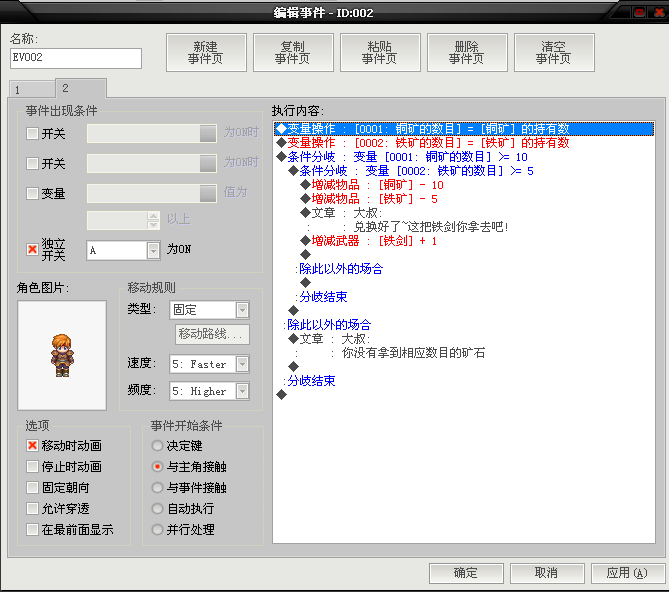The height and width of the screenshot is (592, 669).
Task: Click the orange-haired character sprite image
Action: click(62, 355)
